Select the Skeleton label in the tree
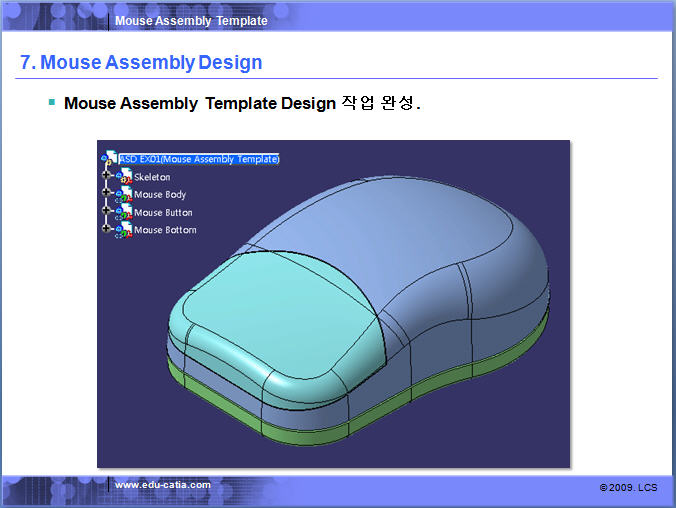The height and width of the screenshot is (508, 676). coord(152,177)
